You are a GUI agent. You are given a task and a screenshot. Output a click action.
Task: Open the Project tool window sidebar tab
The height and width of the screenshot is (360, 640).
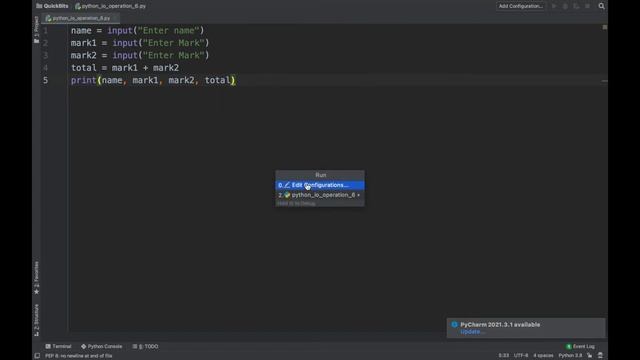pos(37,29)
